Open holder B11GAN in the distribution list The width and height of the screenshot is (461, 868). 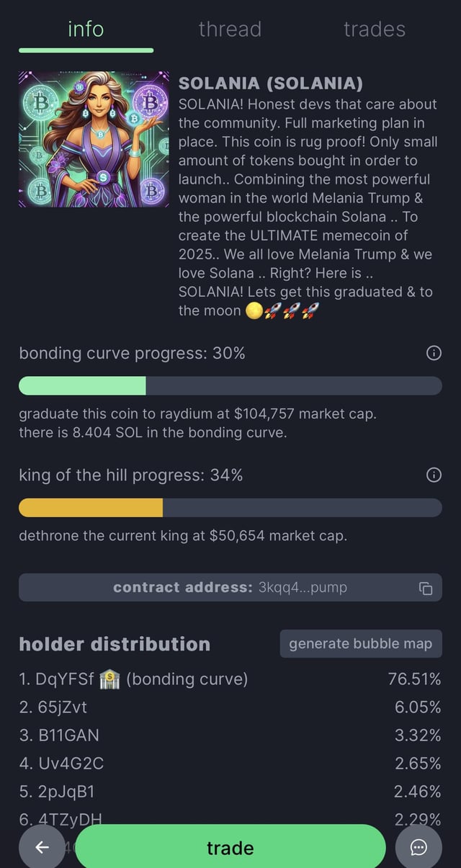59,735
